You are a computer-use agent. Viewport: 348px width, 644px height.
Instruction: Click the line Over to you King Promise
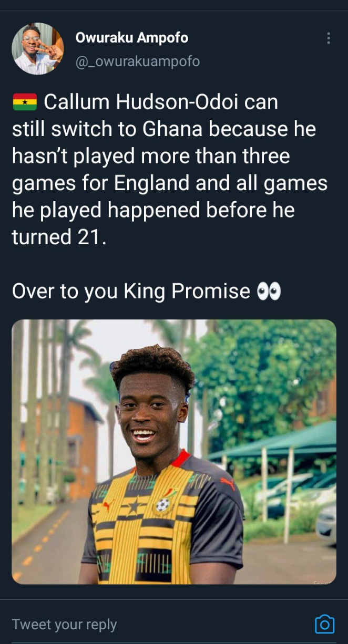click(x=131, y=291)
